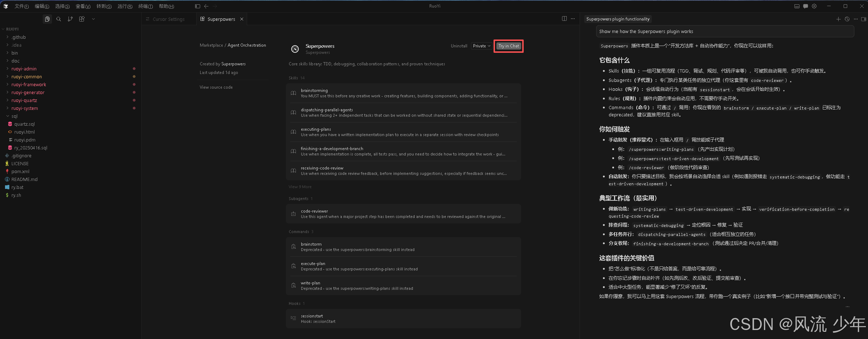Switch to the Cursor Settings tab
The height and width of the screenshot is (339, 868).
(169, 19)
